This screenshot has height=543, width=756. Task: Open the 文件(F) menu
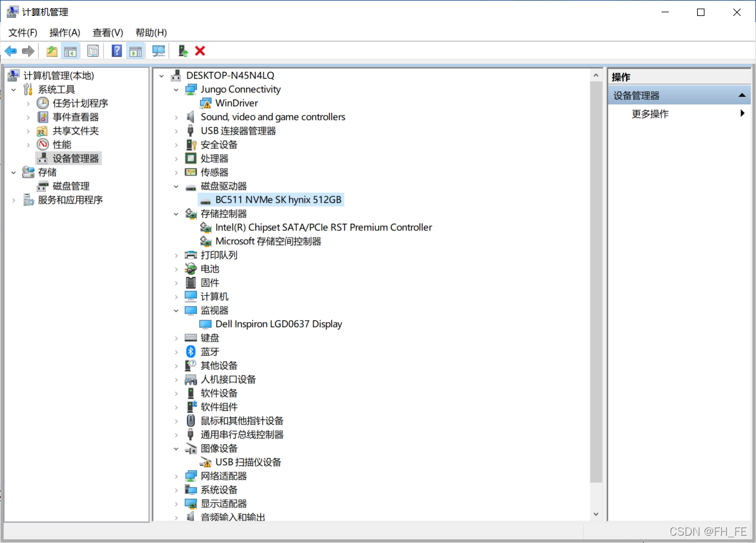tap(23, 33)
